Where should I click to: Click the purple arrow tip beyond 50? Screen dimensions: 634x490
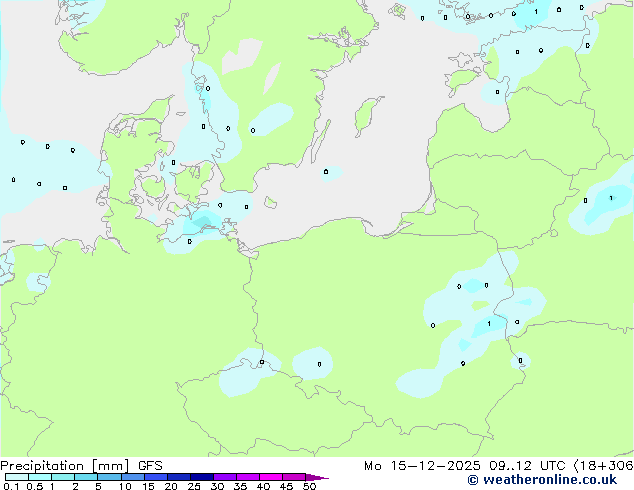317,477
